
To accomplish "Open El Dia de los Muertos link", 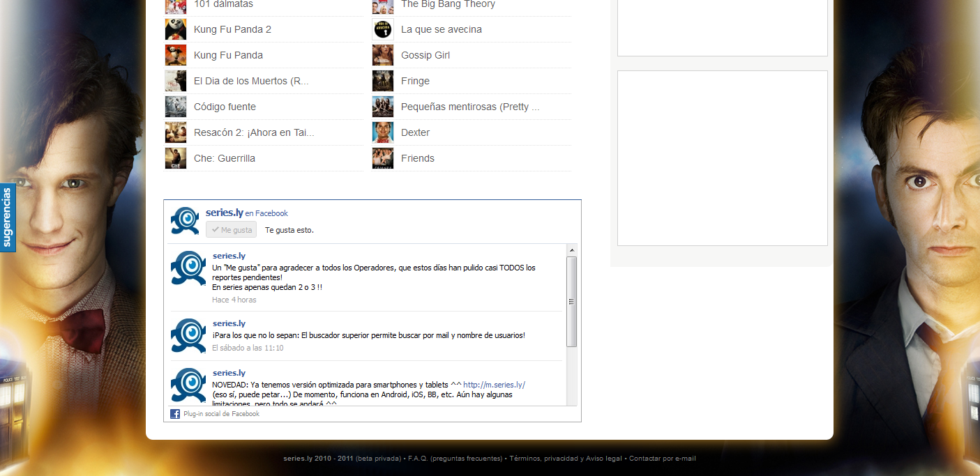I will 251,81.
